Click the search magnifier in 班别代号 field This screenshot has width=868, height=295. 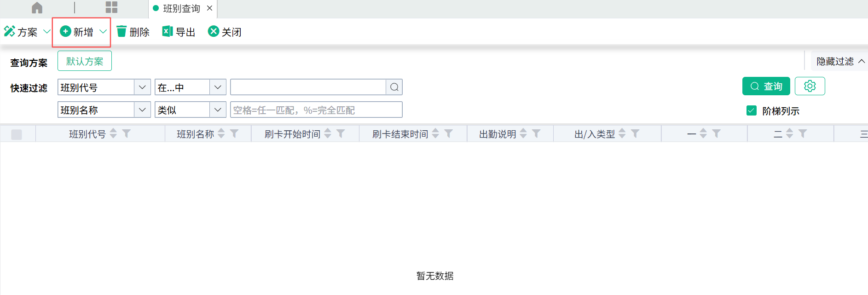(394, 87)
